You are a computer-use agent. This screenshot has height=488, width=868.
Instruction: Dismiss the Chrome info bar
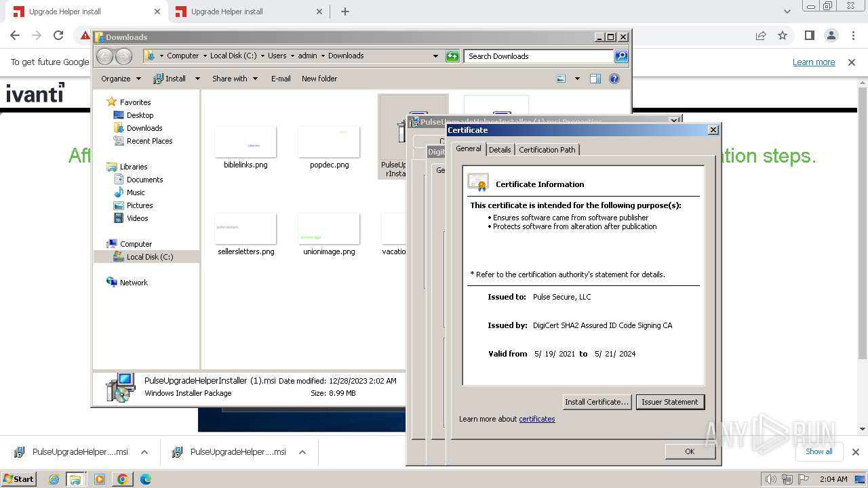pyautogui.click(x=852, y=62)
